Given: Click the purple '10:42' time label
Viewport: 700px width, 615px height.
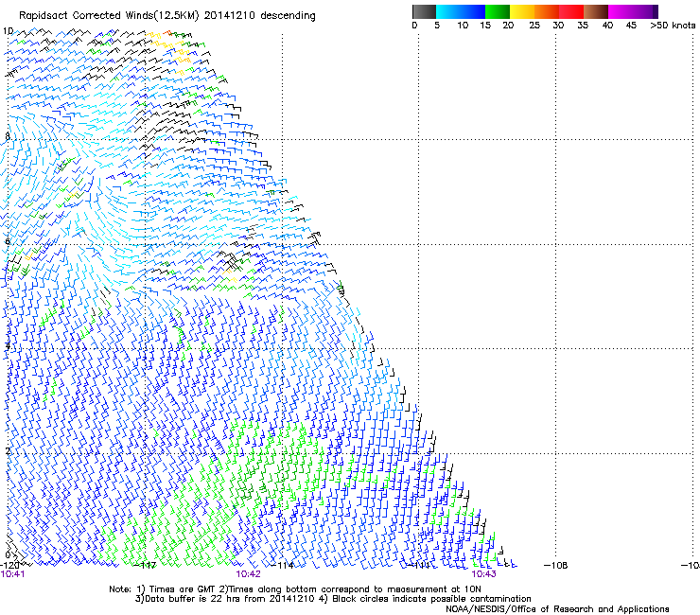Looking at the screenshot, I should coord(248,574).
